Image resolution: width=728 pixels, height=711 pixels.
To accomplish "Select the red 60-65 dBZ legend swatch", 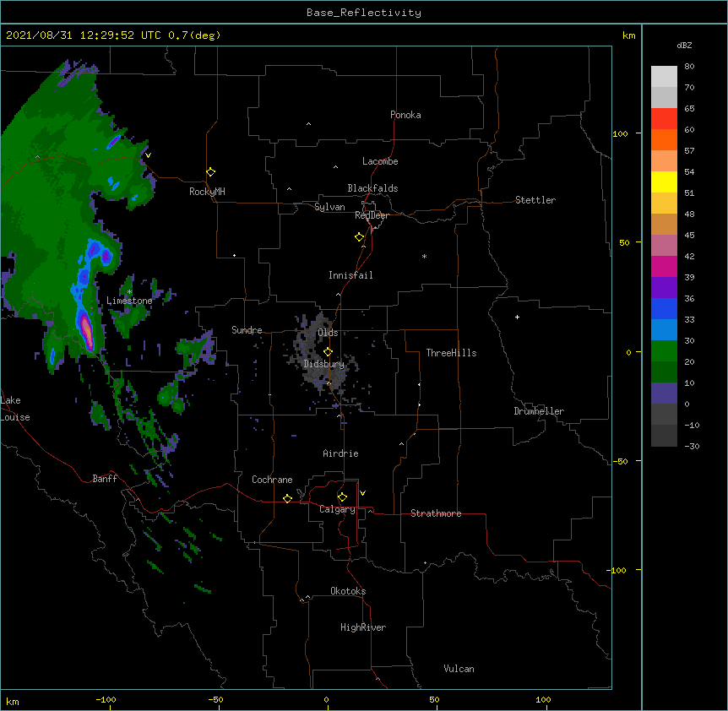I will (664, 119).
